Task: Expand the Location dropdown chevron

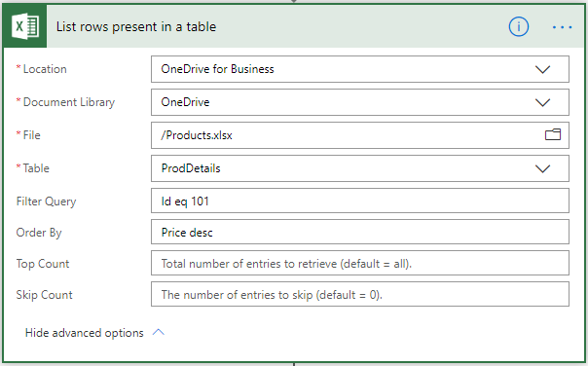Action: tap(542, 69)
